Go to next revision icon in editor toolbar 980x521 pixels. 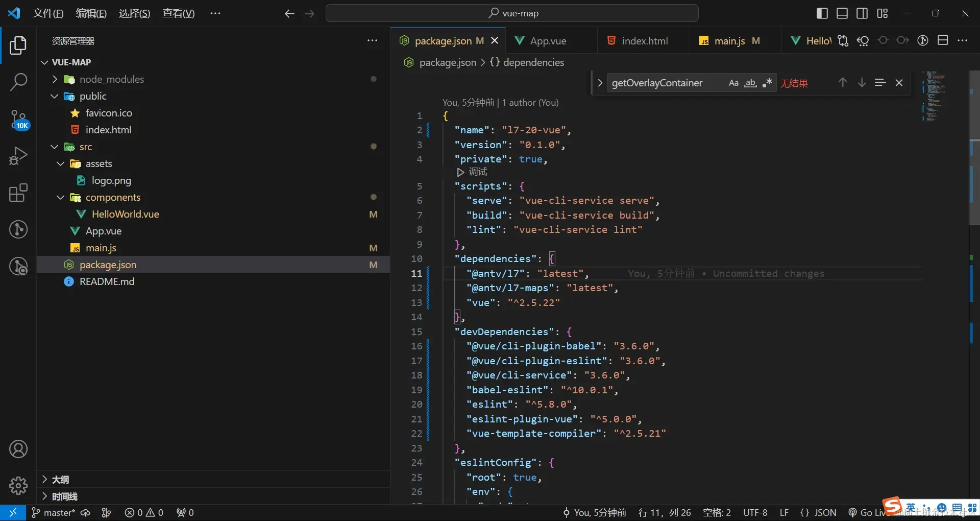[x=903, y=41]
